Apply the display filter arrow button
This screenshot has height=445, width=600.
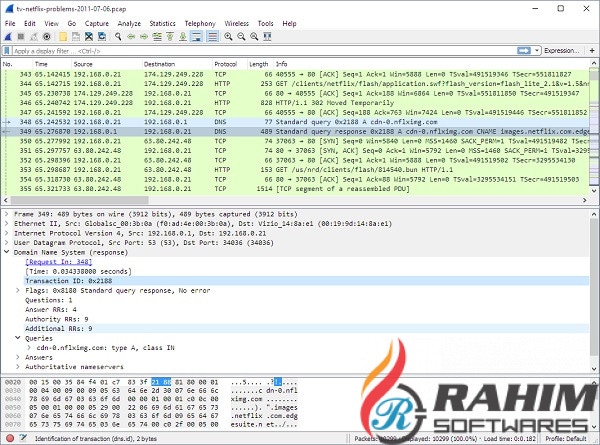tap(524, 51)
